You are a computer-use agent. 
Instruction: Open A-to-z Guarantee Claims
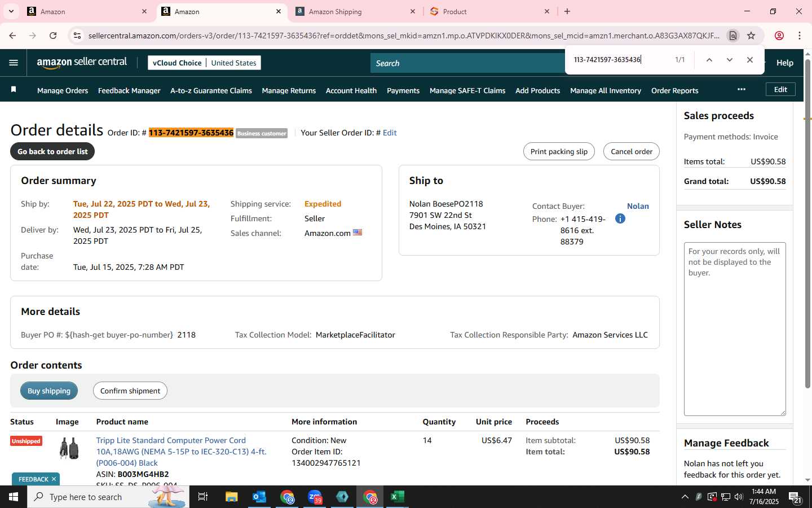(x=211, y=90)
